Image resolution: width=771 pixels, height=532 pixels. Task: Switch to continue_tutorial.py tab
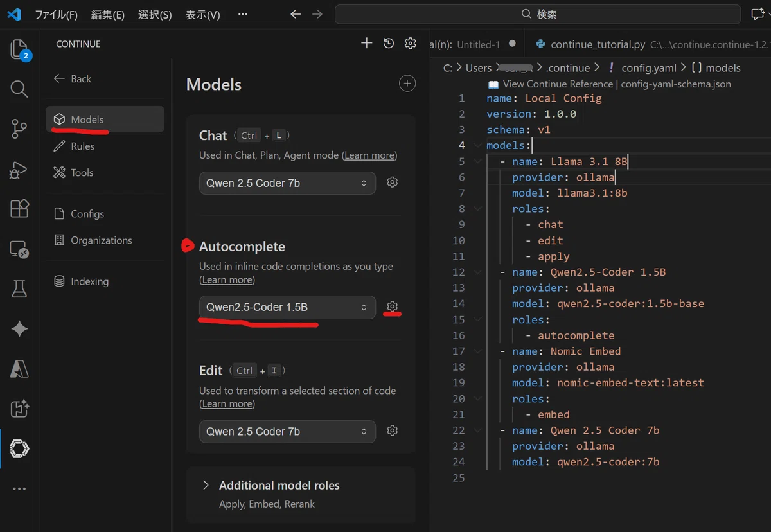(598, 44)
